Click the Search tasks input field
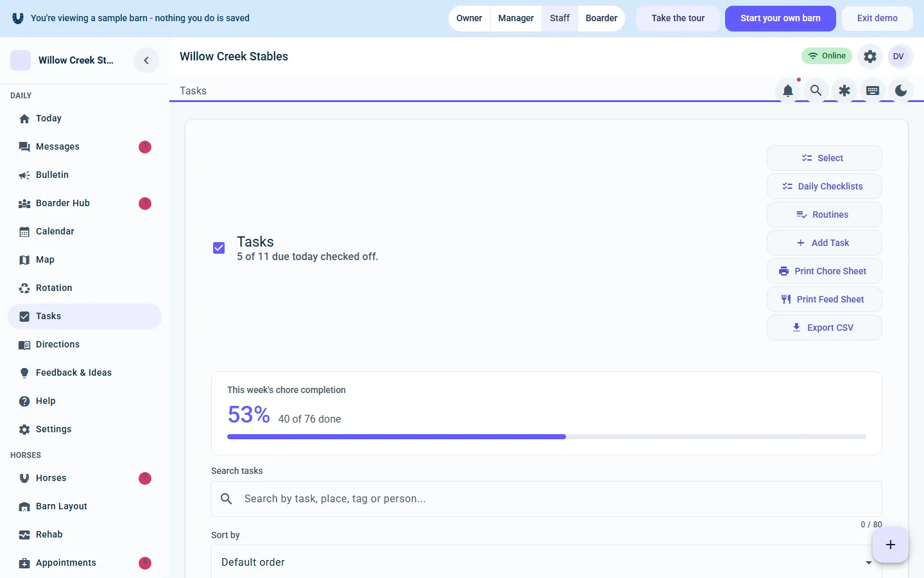 [x=547, y=499]
